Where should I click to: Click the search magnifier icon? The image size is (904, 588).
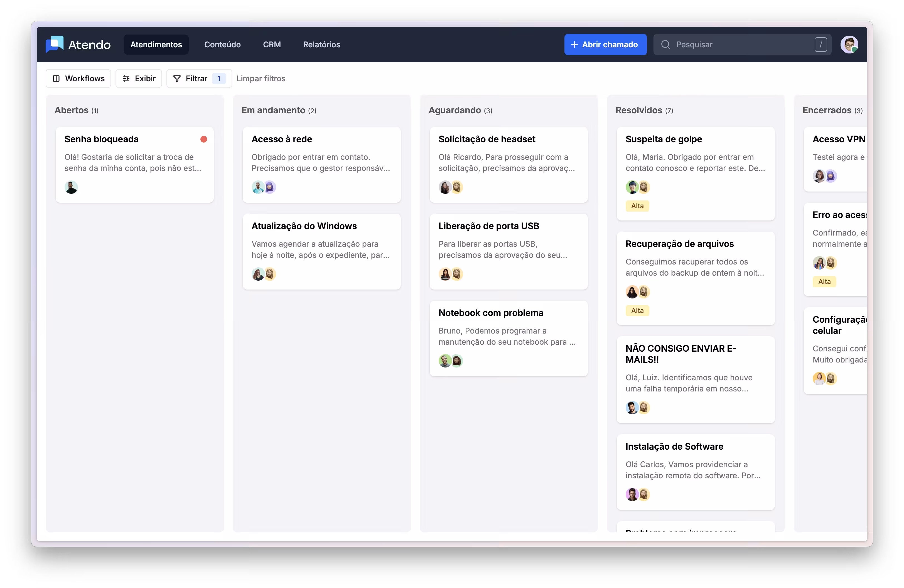coord(665,45)
